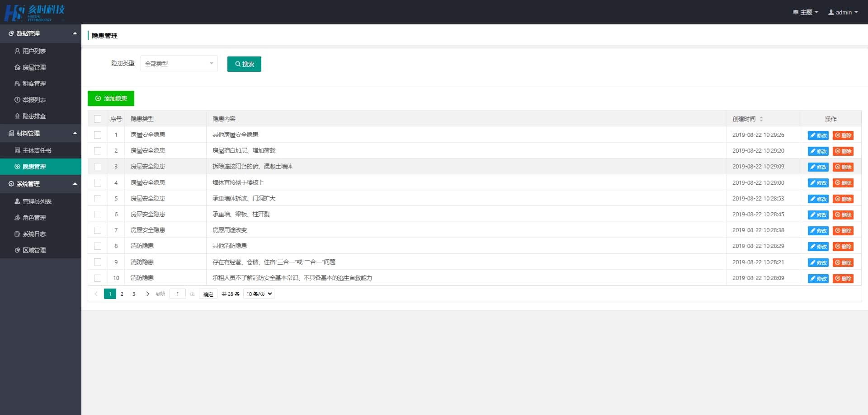Go to page 3 in pagination

134,294
